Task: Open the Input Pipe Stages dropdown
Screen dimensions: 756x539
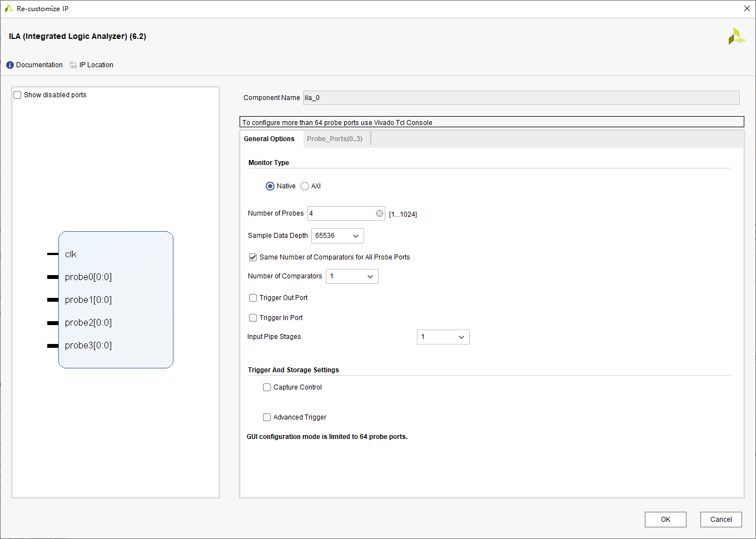Action: [x=443, y=337]
